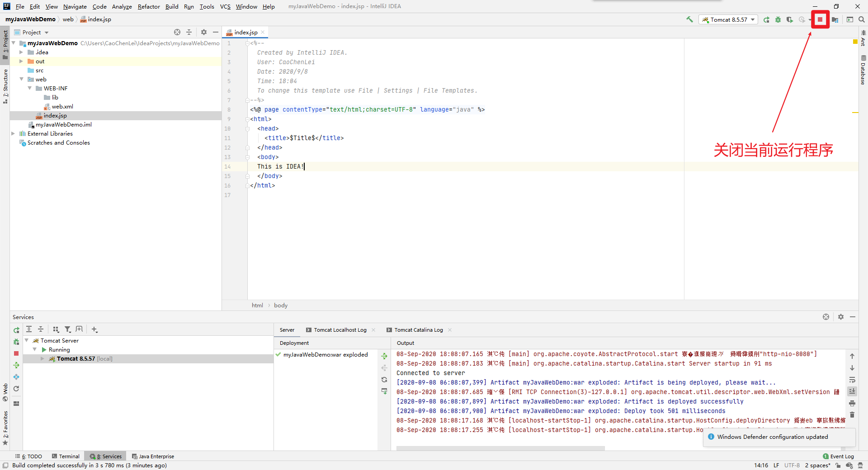Click Deploy All icon in Services sidebar
Viewport: 868px width, 470px height.
click(16, 365)
